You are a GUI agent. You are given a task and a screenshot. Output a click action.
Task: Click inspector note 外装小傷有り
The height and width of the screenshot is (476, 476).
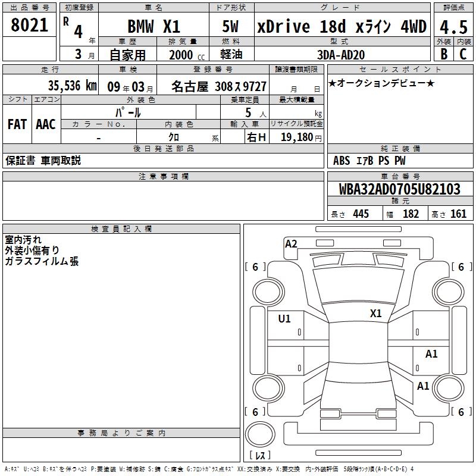(x=32, y=250)
